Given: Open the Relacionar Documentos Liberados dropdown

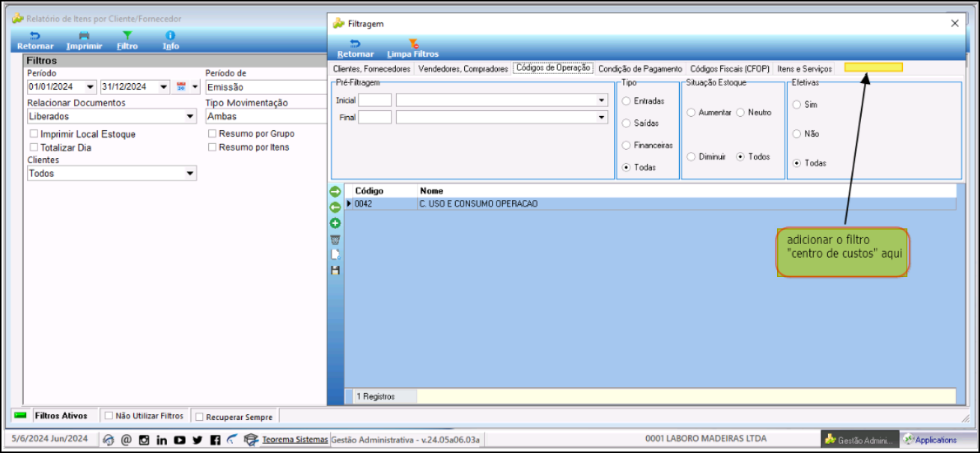Looking at the screenshot, I should coord(189,116).
